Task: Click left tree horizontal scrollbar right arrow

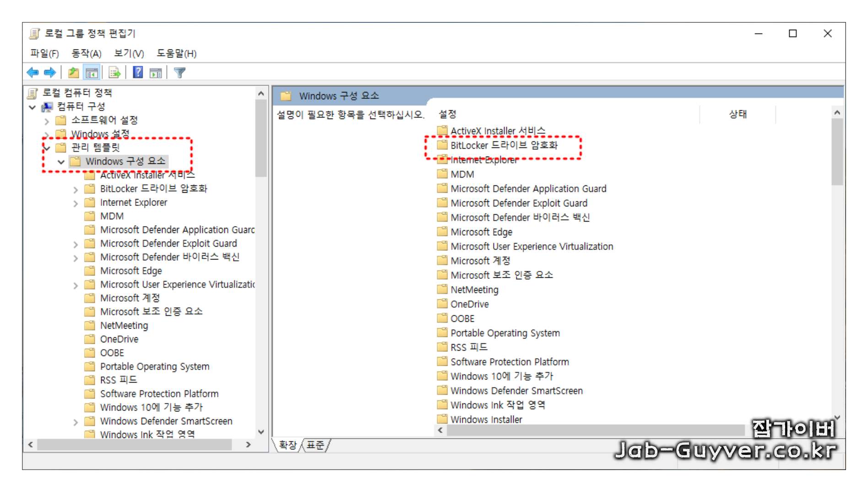Action: tap(248, 444)
